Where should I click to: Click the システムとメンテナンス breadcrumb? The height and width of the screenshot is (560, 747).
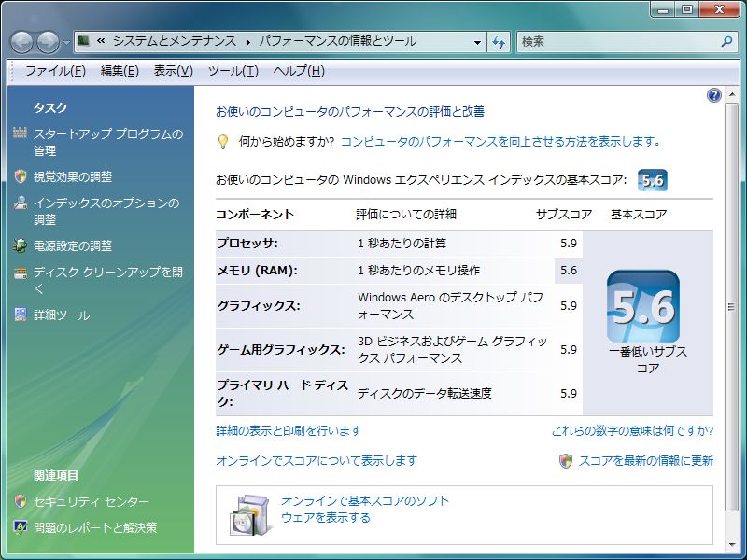[175, 41]
